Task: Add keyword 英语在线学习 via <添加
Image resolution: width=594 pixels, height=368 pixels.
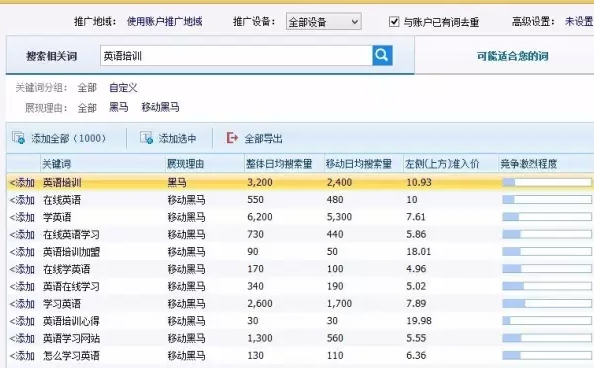Action: pos(22,286)
